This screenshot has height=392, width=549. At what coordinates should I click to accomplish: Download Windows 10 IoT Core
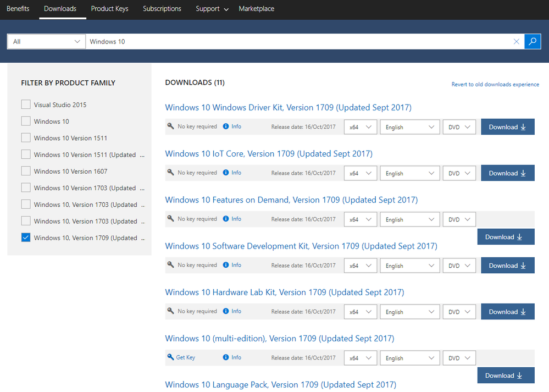click(x=508, y=173)
